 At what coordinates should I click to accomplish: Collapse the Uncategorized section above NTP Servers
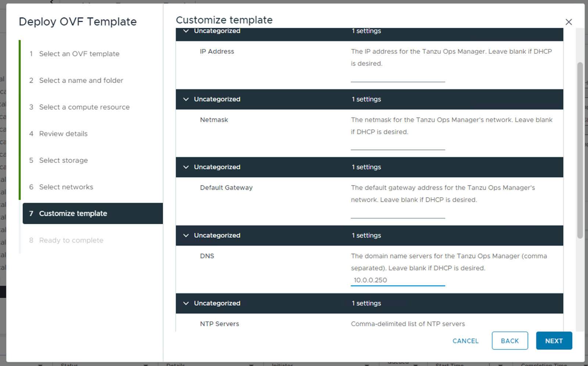pyautogui.click(x=186, y=303)
